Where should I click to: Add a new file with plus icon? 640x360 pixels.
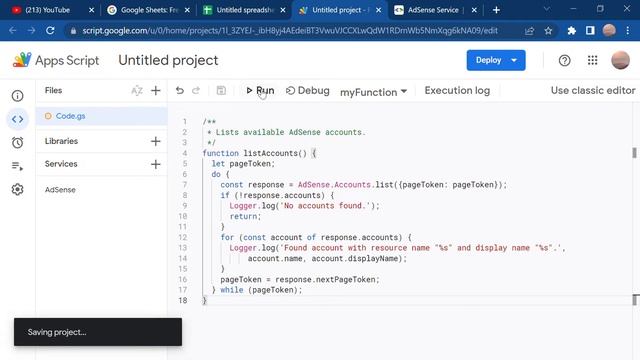point(156,91)
